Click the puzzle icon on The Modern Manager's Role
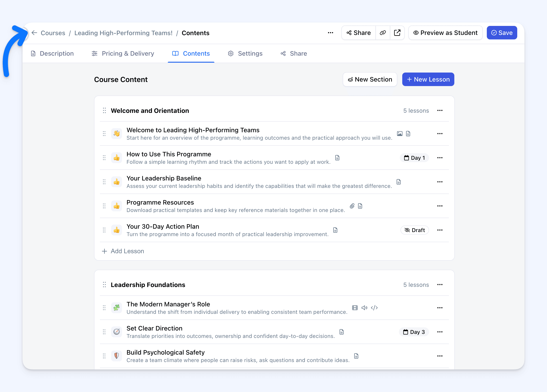 point(117,308)
